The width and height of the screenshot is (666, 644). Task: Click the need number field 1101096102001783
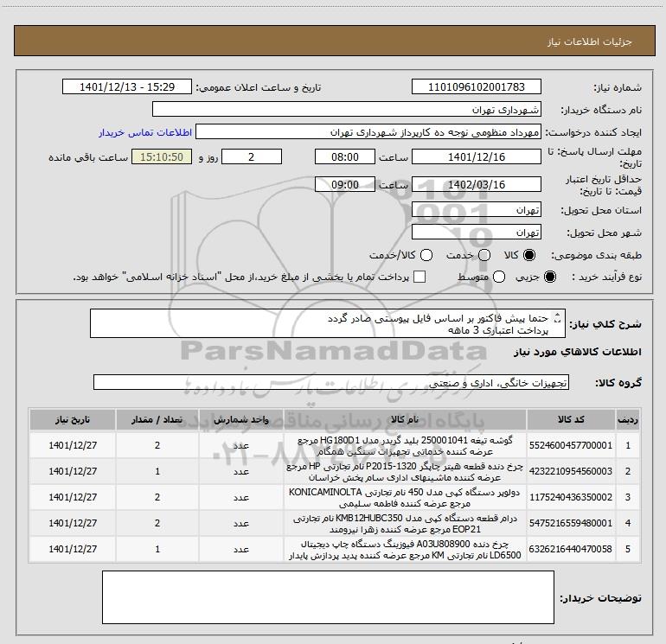point(476,86)
